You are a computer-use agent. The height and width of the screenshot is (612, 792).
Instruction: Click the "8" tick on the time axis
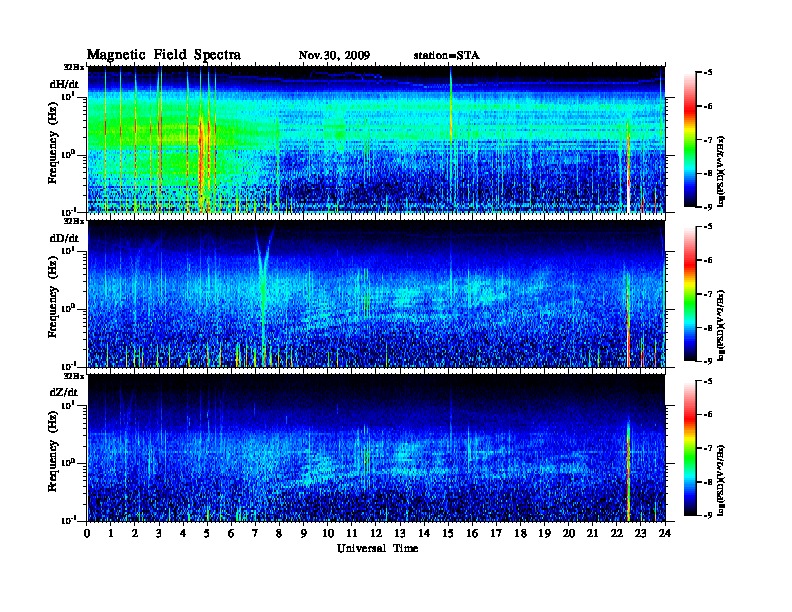coord(280,534)
